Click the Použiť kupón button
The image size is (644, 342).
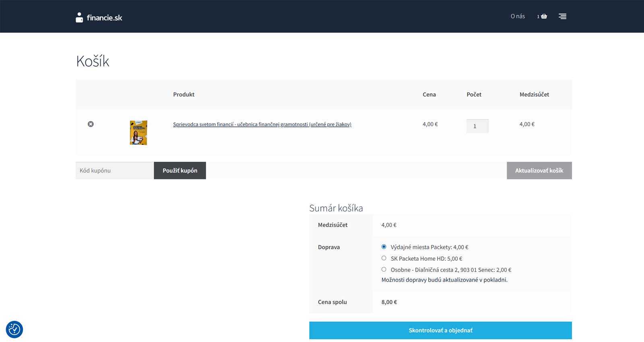(180, 170)
